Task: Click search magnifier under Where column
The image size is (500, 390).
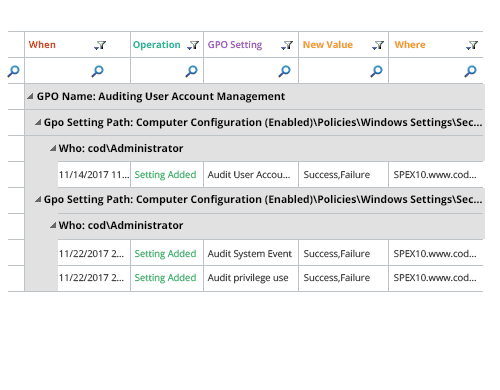Action: 470,71
